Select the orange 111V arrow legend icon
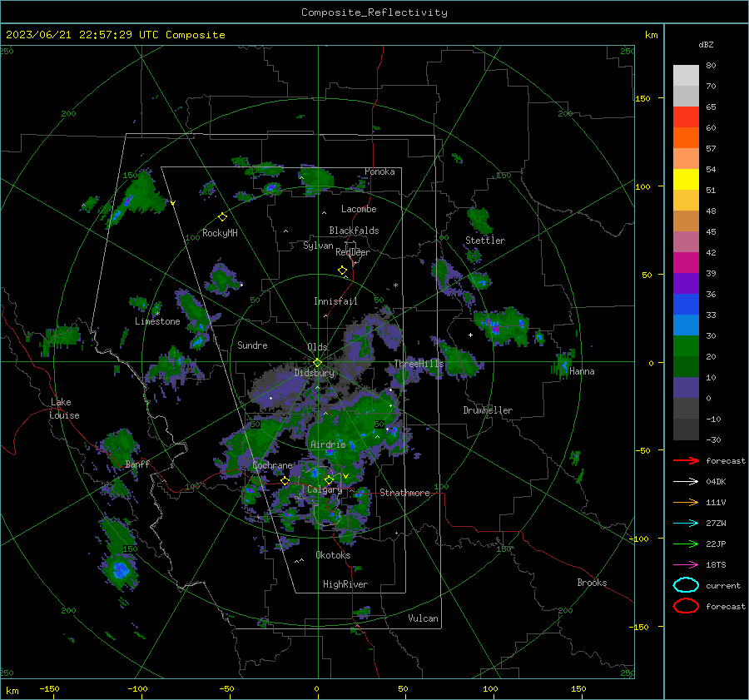This screenshot has height=700, width=749. click(x=686, y=502)
